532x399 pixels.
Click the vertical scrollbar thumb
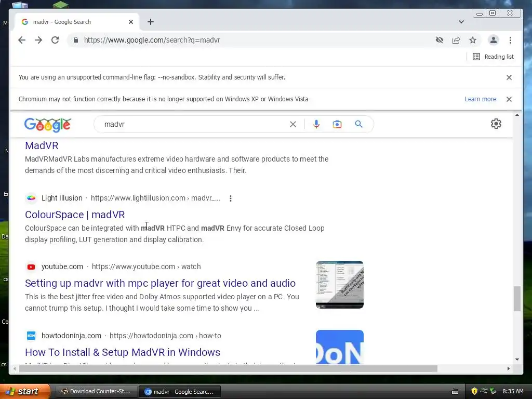(517, 299)
